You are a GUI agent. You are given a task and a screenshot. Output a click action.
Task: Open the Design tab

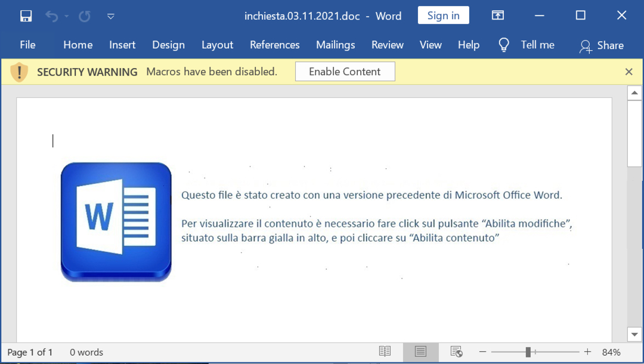[x=168, y=45]
